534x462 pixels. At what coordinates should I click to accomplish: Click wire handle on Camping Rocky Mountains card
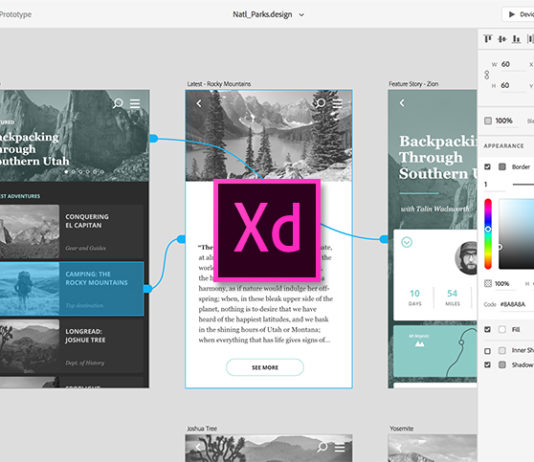coord(147,289)
